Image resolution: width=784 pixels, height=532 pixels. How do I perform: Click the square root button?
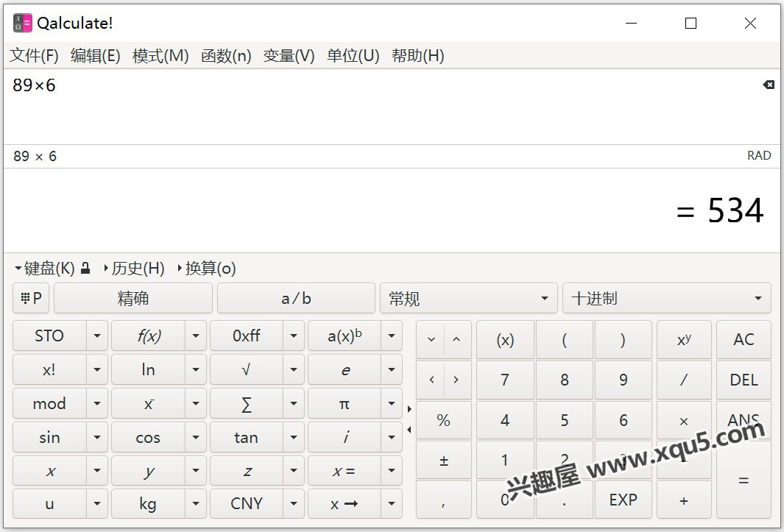(x=246, y=370)
